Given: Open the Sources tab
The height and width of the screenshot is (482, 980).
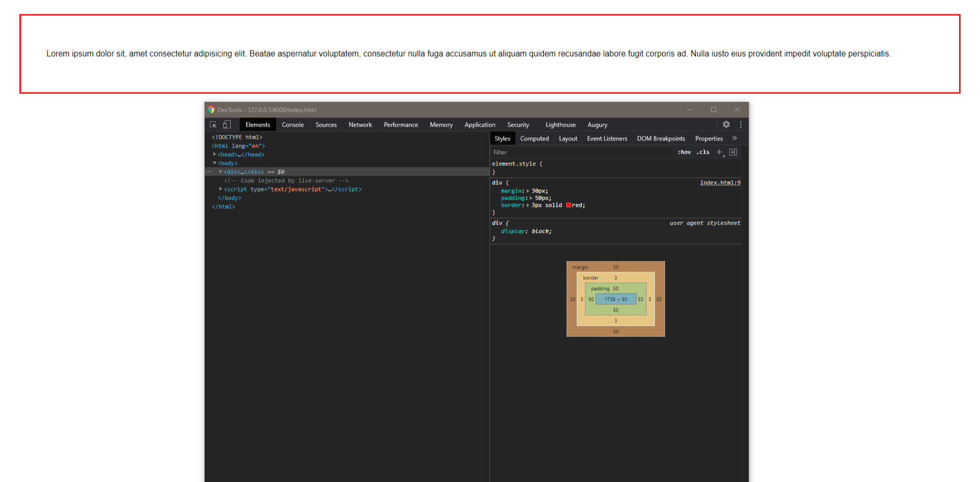Looking at the screenshot, I should coord(326,125).
